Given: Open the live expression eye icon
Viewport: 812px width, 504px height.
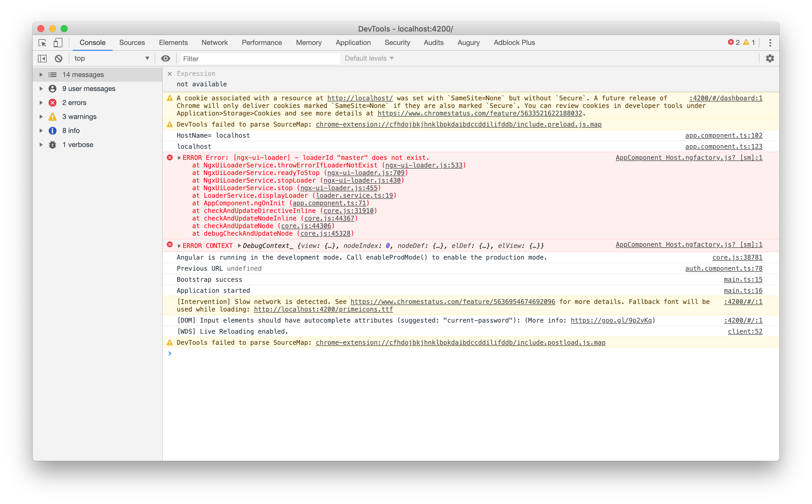Looking at the screenshot, I should coord(166,58).
